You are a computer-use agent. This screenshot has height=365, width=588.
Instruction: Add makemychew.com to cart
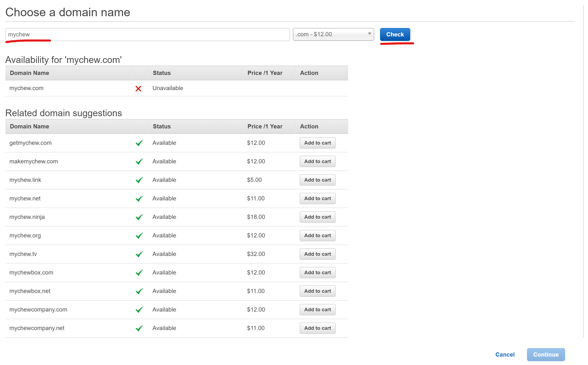[x=317, y=161]
